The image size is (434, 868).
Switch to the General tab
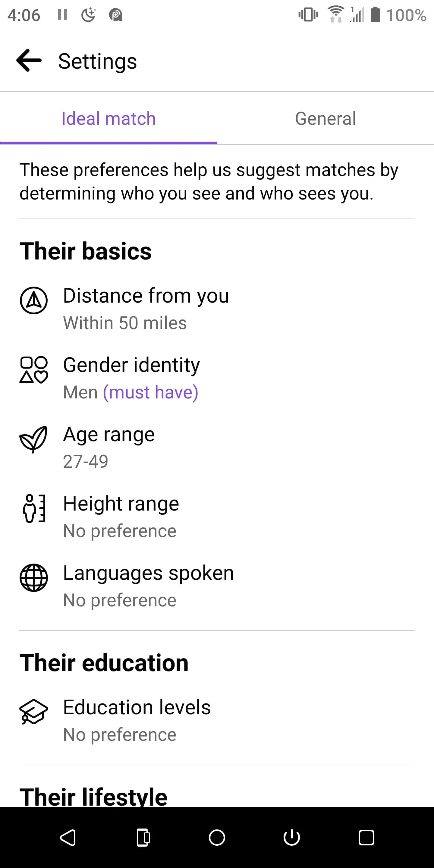pos(325,119)
